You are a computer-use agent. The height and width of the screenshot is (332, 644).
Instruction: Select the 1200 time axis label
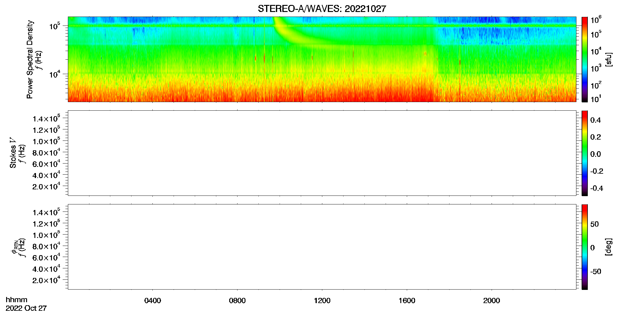322,301
